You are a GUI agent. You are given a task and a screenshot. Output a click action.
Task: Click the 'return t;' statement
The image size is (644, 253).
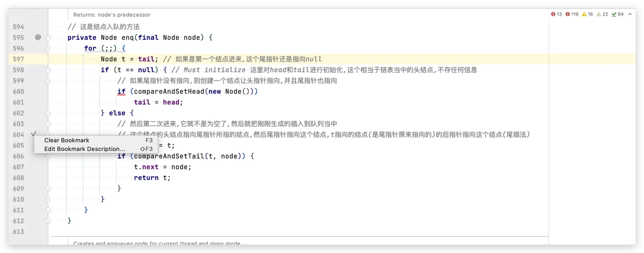click(152, 177)
